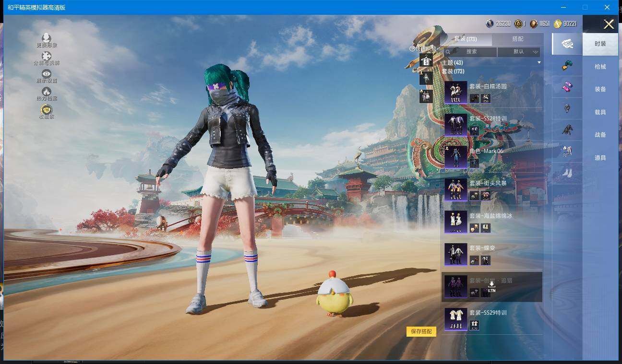Select the 套装-街头风暴 outfit thumbnail
Screen dimensions: 622x364
click(455, 189)
